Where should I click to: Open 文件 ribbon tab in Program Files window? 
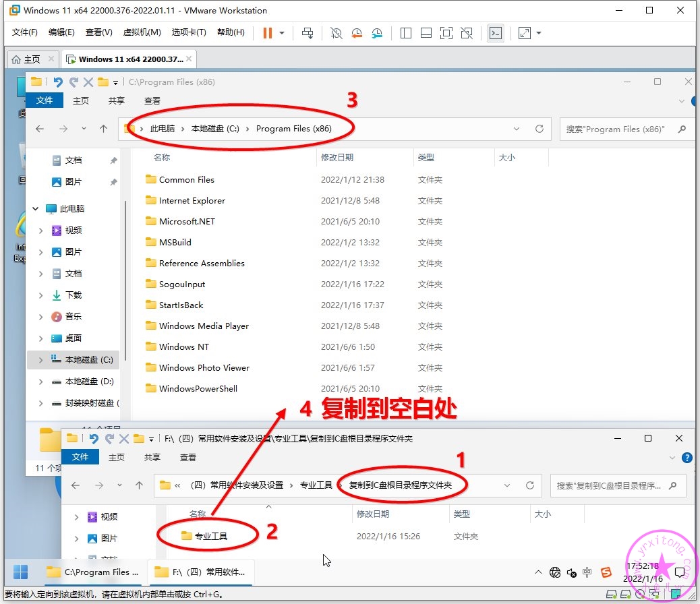(45, 100)
